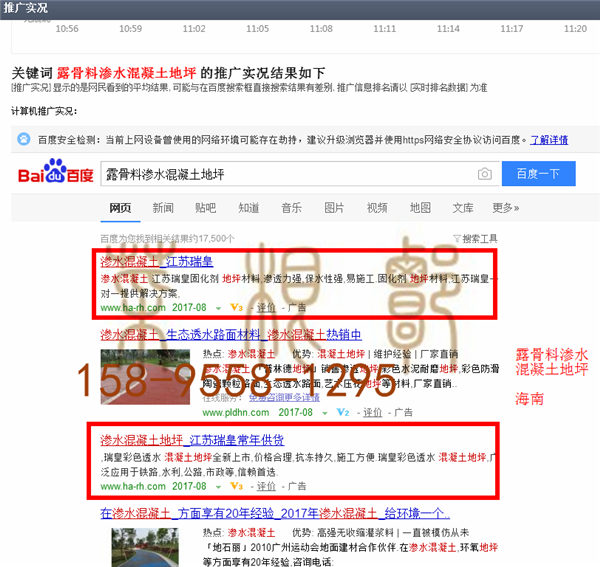Click the www.pldhn.com green URL
Image resolution: width=600 pixels, height=567 pixels.
(236, 412)
